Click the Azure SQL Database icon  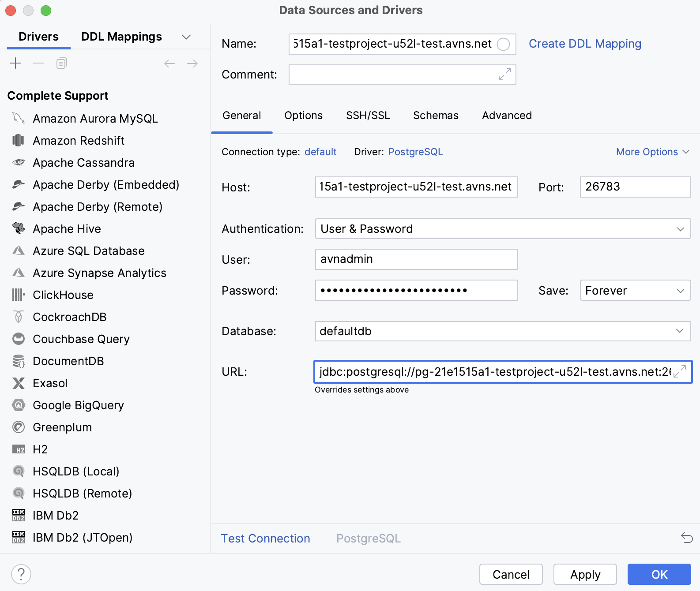(19, 251)
